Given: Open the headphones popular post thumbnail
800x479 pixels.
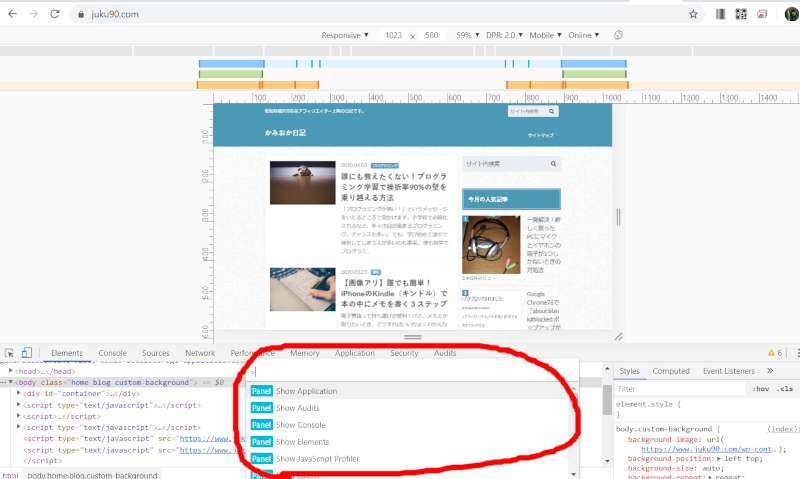Looking at the screenshot, I should pos(491,245).
